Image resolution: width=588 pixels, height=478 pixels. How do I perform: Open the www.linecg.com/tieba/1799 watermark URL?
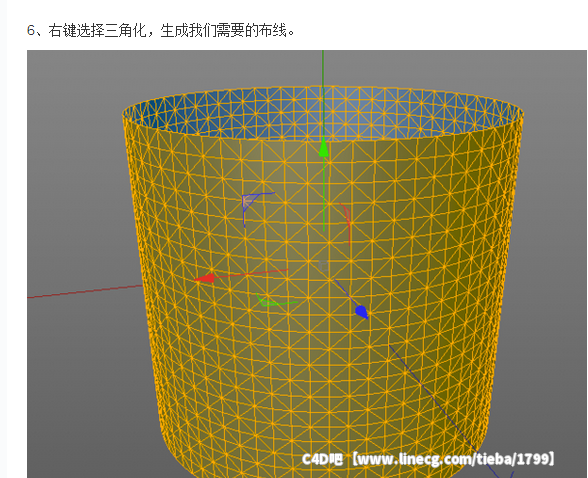(x=454, y=459)
